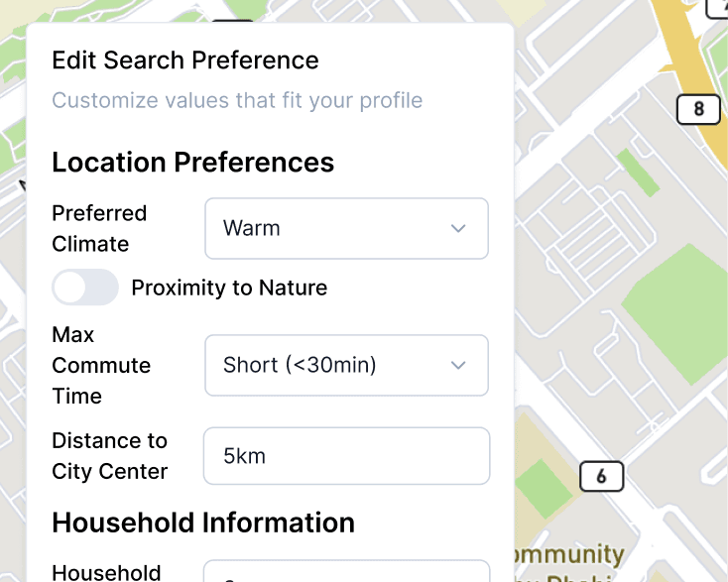This screenshot has height=582, width=728.
Task: Click the Household Information section heading
Action: click(x=203, y=523)
